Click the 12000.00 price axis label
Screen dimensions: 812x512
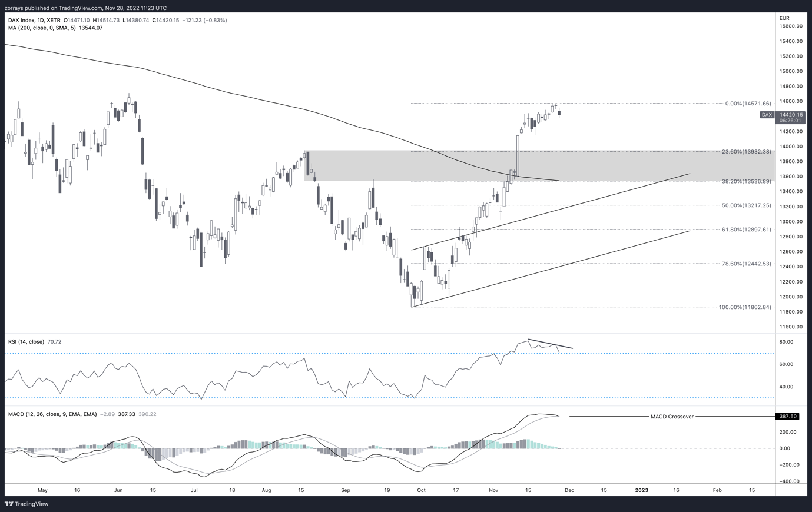pos(791,297)
